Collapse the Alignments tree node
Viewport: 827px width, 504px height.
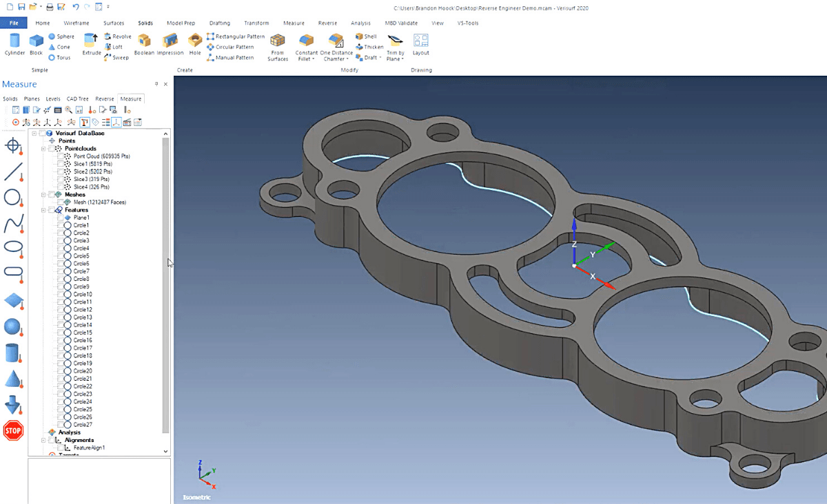coord(43,440)
